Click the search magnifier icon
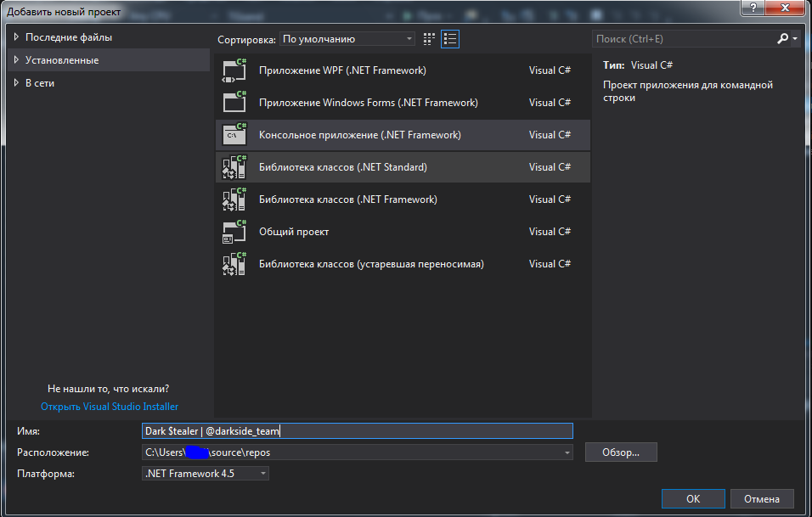Screen dimensions: 812x517 [782, 38]
